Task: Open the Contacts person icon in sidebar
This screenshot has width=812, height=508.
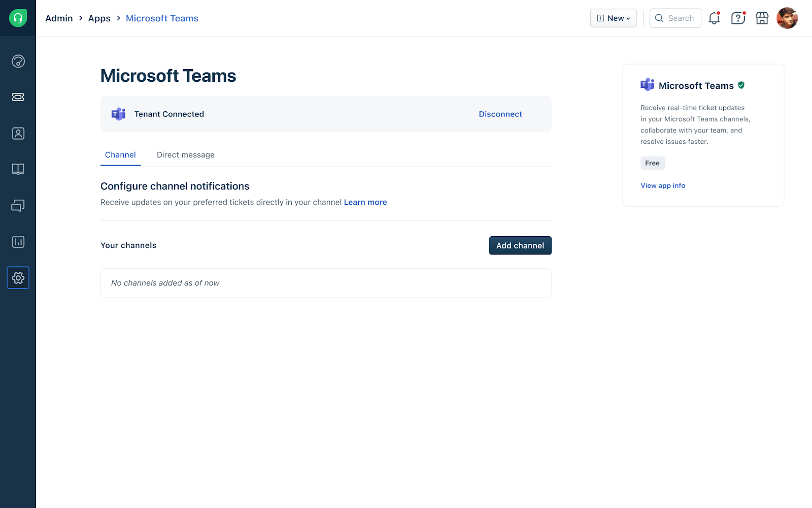Action: point(18,134)
